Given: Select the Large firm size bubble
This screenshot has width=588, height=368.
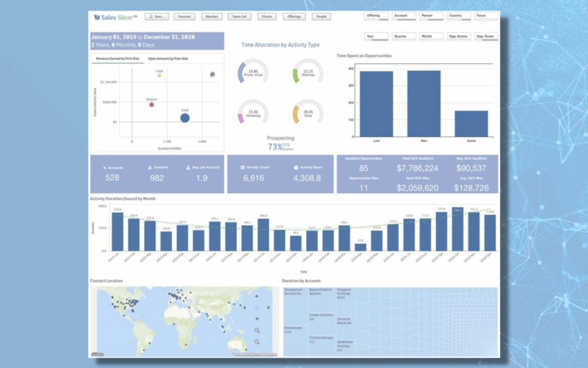Looking at the screenshot, I should click(160, 75).
